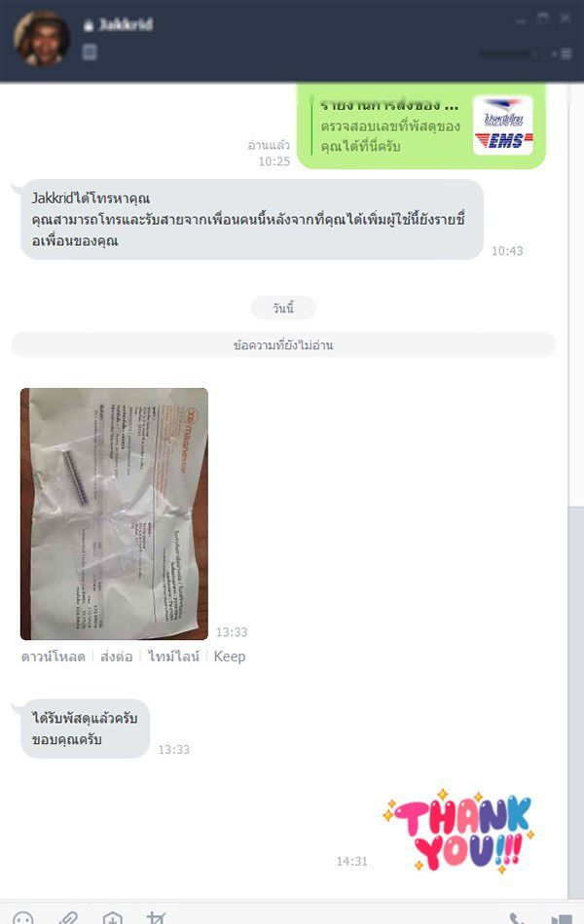Click the video call icon
584x924 pixels.
tap(561, 919)
